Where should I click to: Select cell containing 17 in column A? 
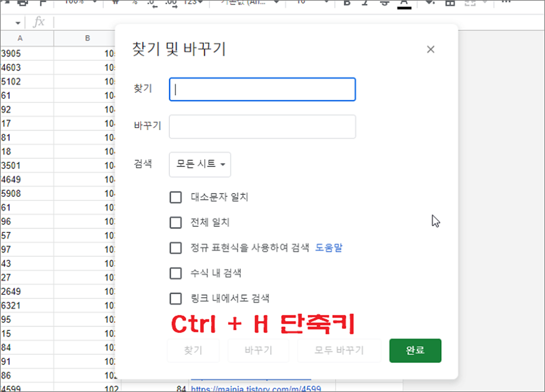click(x=27, y=124)
